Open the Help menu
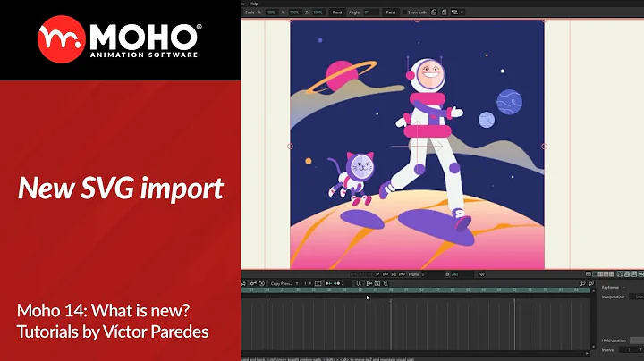This screenshot has width=644, height=361. pyautogui.click(x=253, y=4)
